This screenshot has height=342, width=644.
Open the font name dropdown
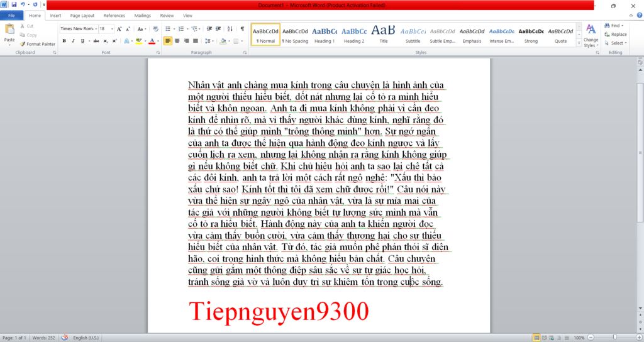pyautogui.click(x=96, y=29)
